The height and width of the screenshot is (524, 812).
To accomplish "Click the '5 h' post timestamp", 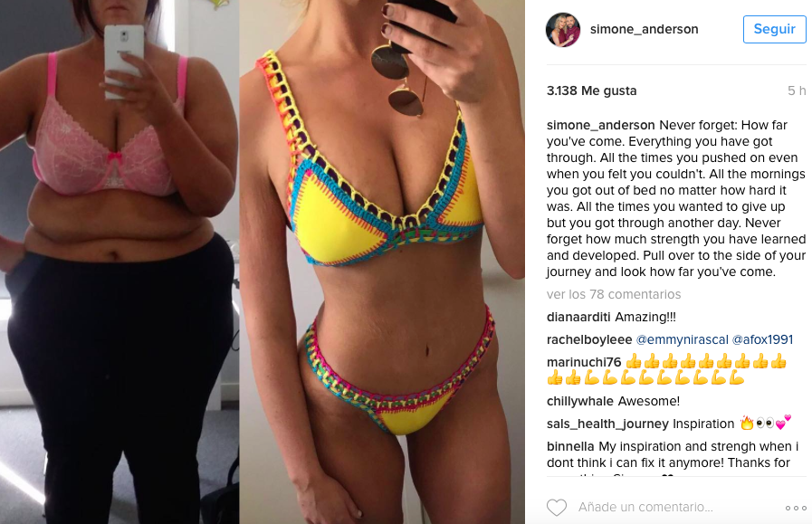I will 797,91.
